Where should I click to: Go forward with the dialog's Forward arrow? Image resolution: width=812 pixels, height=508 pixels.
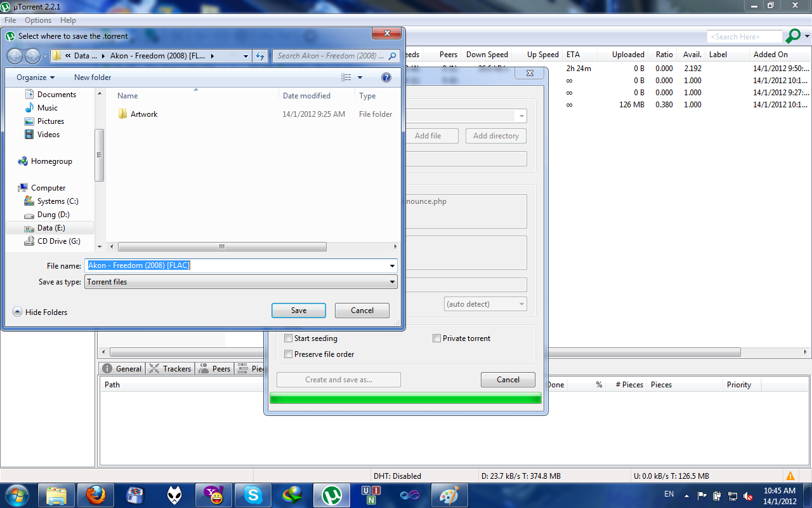tap(32, 56)
